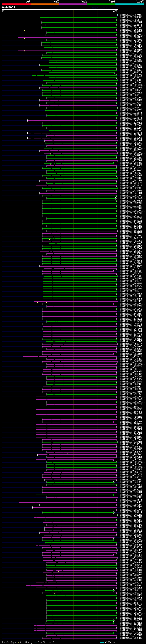Select hit label UniRef100_Q9I558
The height and width of the screenshot is (644, 146).
pyautogui.click(x=131, y=394)
